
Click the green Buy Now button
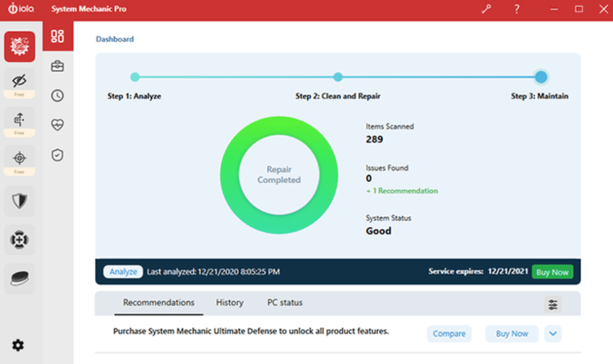[x=552, y=272]
